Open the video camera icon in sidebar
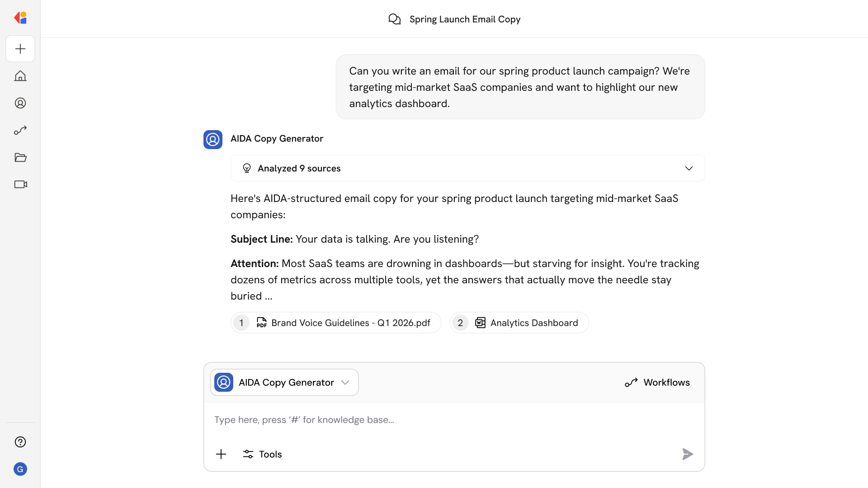 coord(20,184)
